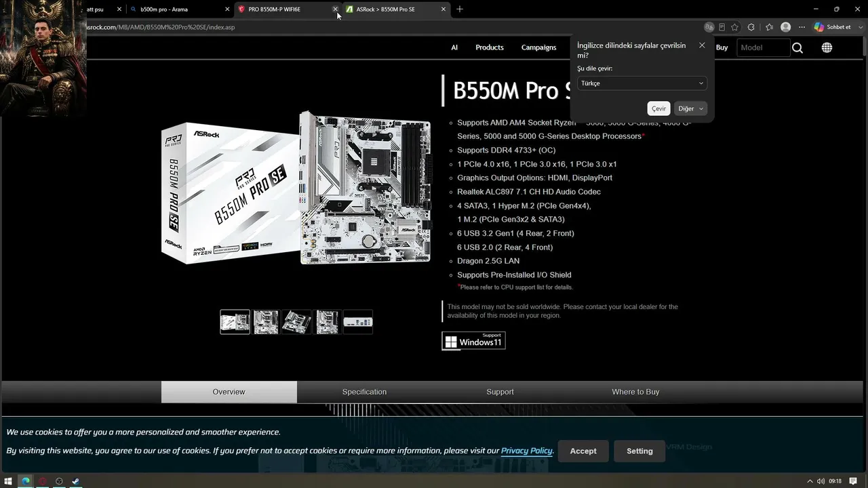Open the browser extensions puzzle icon

click(751, 27)
